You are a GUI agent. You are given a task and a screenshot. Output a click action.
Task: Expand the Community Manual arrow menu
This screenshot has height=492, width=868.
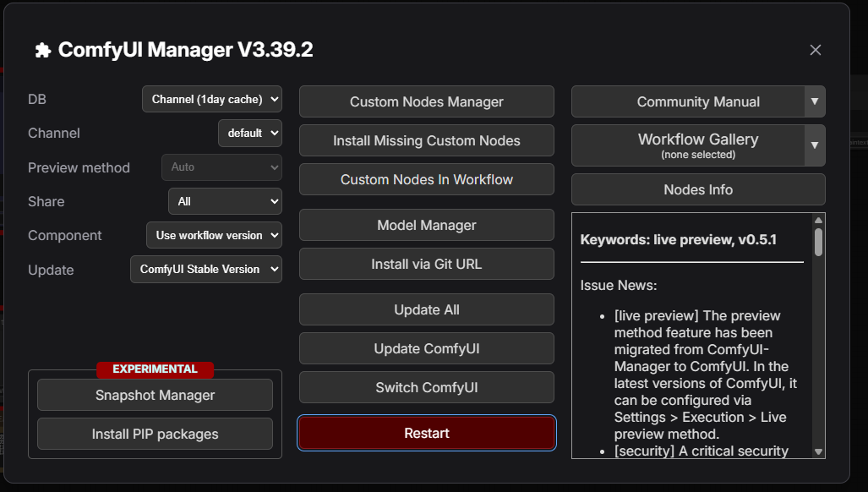[x=814, y=101]
